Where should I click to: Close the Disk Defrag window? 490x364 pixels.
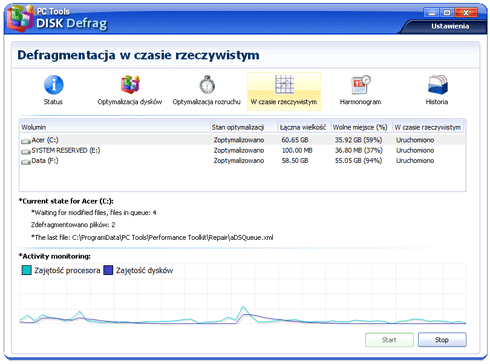(466, 13)
